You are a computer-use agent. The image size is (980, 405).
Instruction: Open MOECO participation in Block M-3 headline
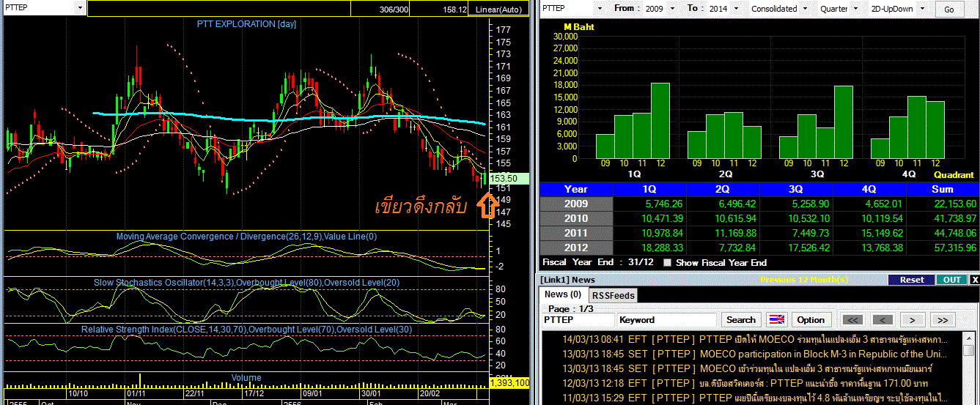(754, 354)
